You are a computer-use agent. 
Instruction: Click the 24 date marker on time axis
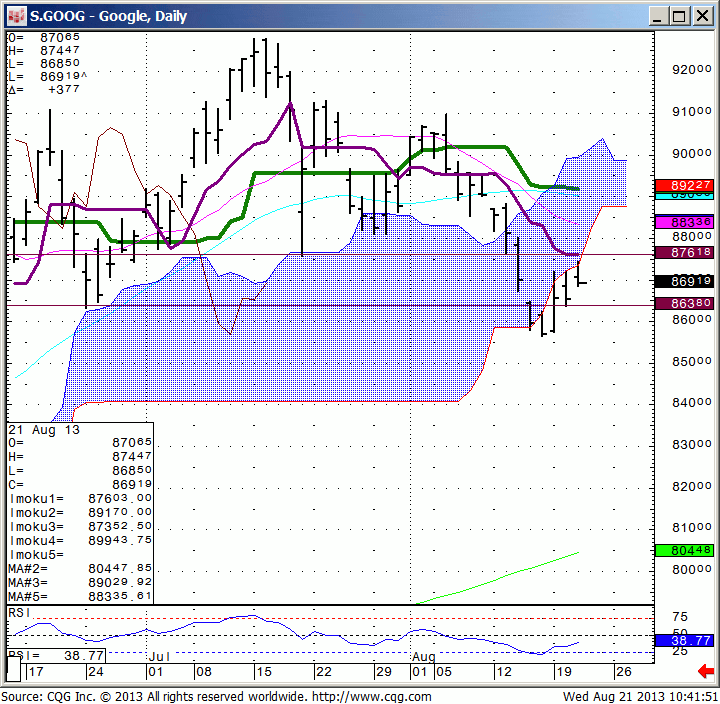click(96, 672)
